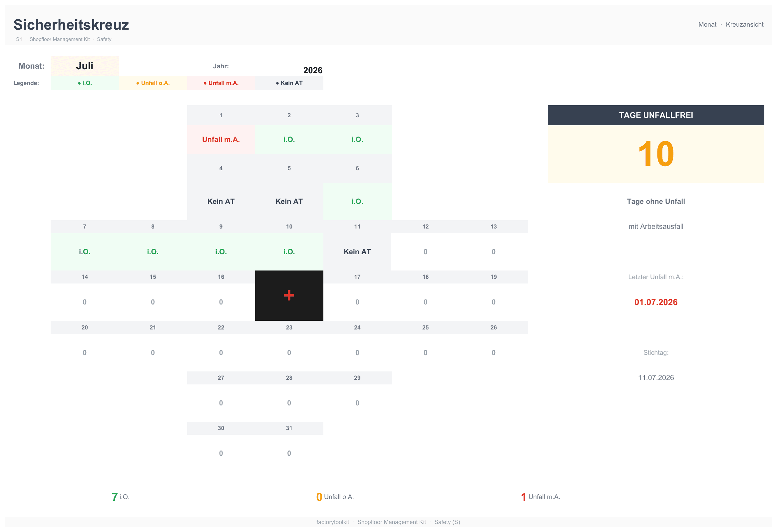
Task: Select the Kein AT cell of day 4
Action: pos(221,201)
